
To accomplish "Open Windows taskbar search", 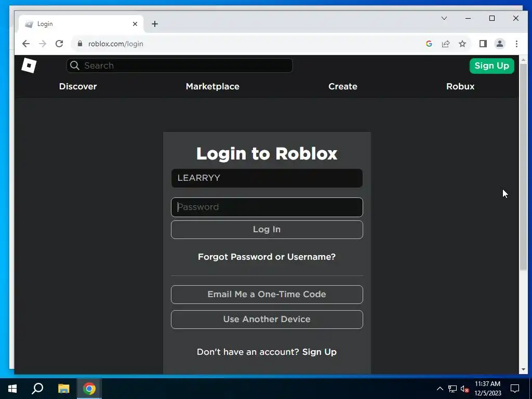I will pos(37,389).
